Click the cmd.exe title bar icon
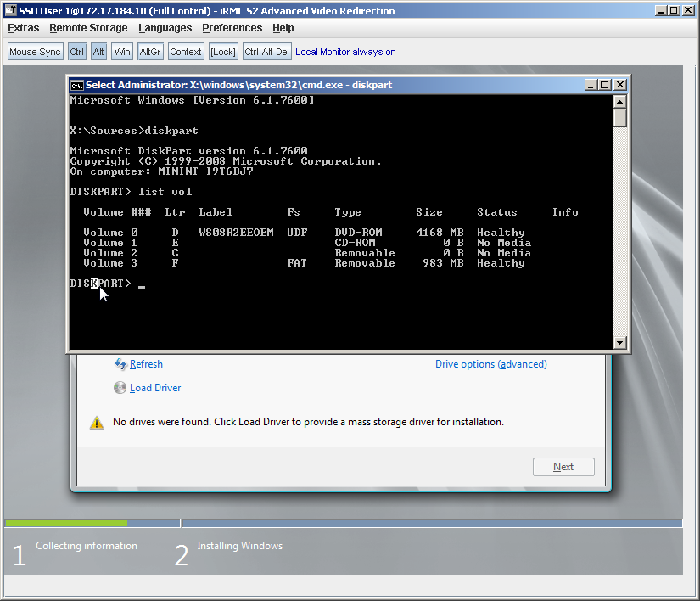Image resolution: width=700 pixels, height=601 pixels. 76,85
